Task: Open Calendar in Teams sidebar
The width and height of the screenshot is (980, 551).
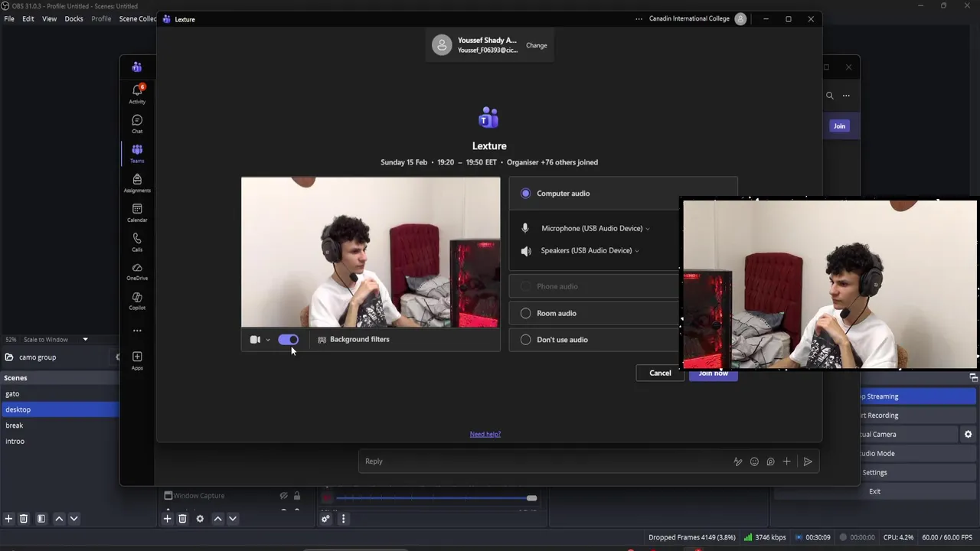Action: point(137,213)
